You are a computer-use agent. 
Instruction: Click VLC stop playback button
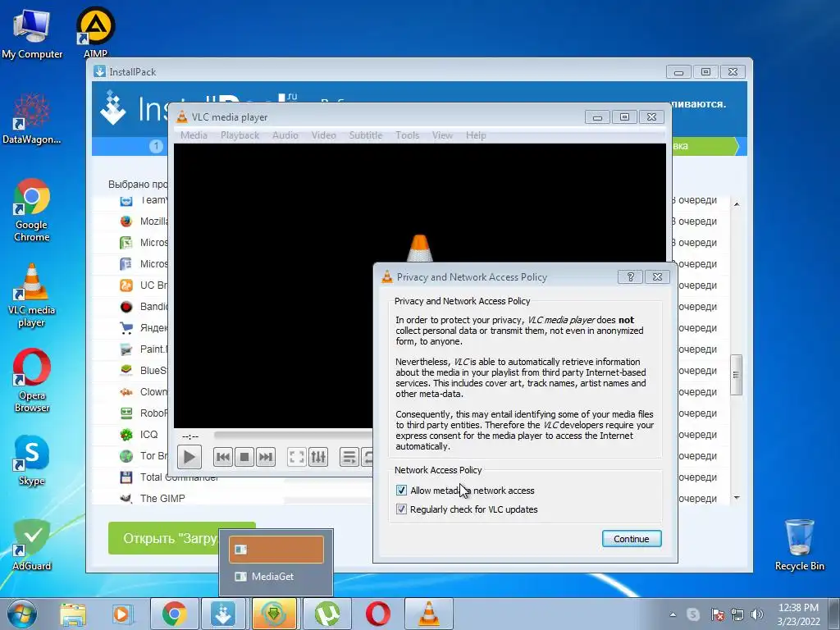pos(244,457)
